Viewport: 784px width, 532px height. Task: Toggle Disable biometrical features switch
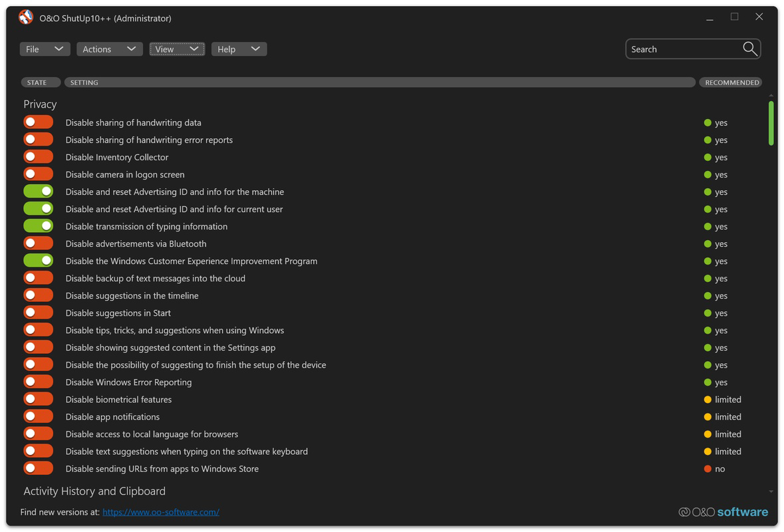point(38,399)
